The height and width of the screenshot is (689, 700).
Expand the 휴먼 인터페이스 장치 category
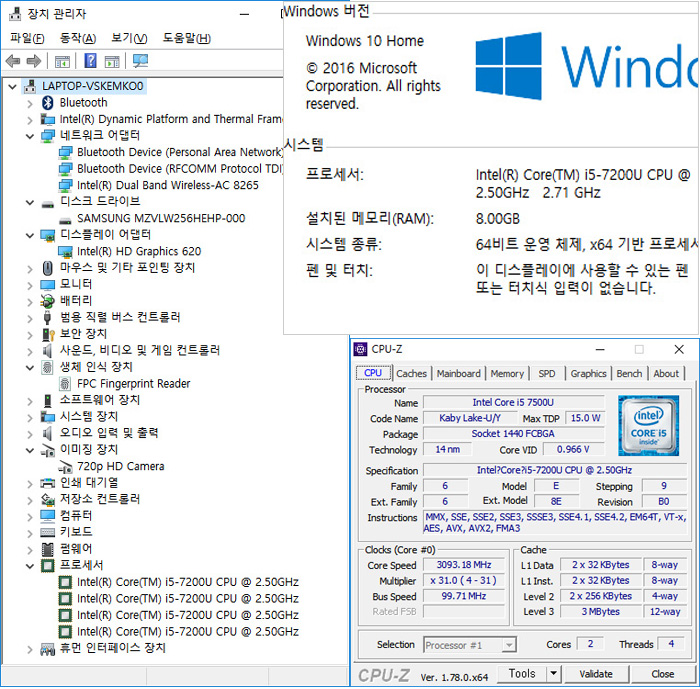point(30,649)
